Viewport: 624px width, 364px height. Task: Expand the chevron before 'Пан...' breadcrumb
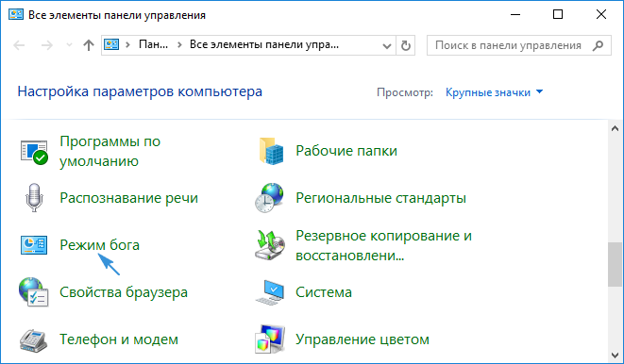click(x=127, y=45)
